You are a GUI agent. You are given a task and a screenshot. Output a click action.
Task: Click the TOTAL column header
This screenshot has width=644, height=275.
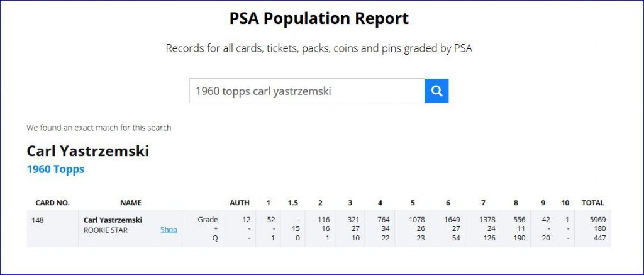pos(592,203)
